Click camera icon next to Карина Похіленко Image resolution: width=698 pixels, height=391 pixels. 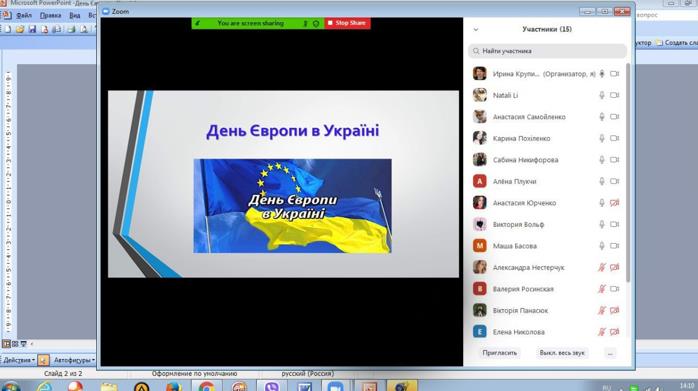click(x=614, y=138)
